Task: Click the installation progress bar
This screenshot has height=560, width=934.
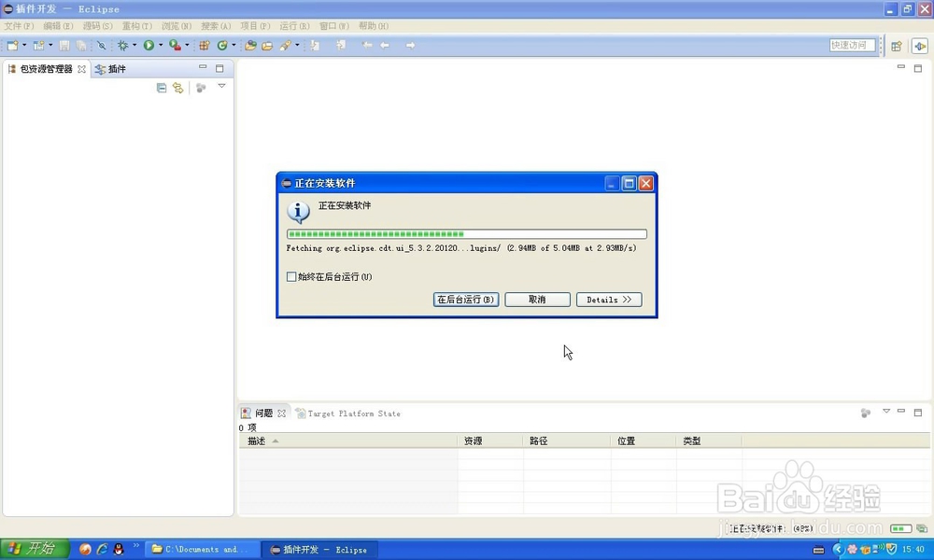Action: pos(466,234)
